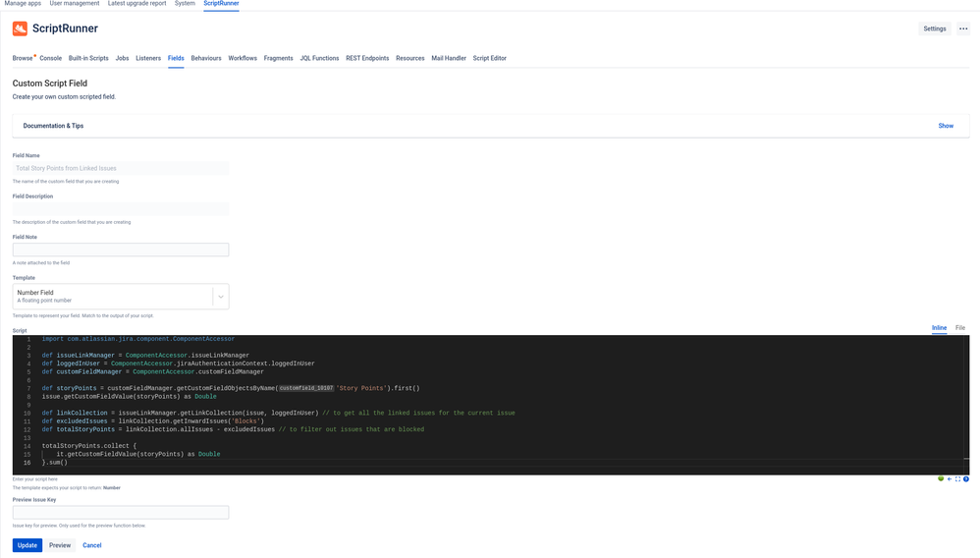This screenshot has height=558, width=980.
Task: Select the ScriptRunner top navigation tab
Action: tap(221, 3)
